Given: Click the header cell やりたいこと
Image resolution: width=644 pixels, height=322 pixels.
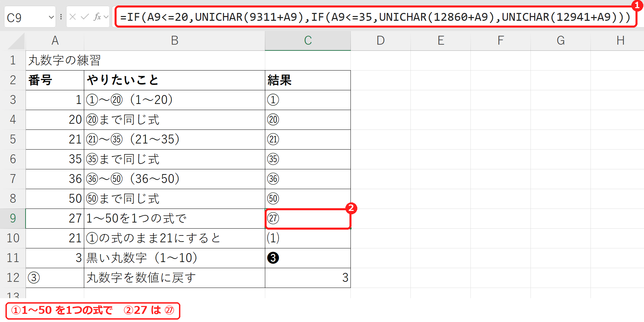Looking at the screenshot, I should (x=175, y=80).
